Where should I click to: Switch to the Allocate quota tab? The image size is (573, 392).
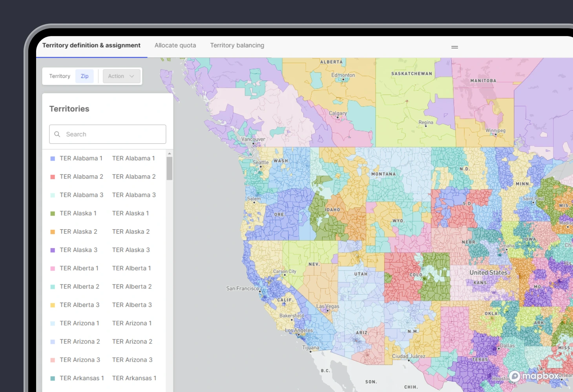pos(175,45)
